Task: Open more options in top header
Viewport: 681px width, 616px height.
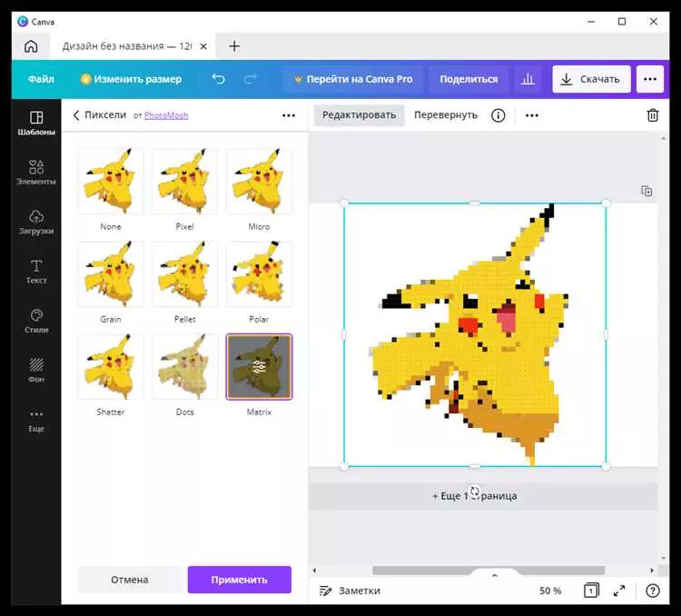Action: tap(650, 79)
